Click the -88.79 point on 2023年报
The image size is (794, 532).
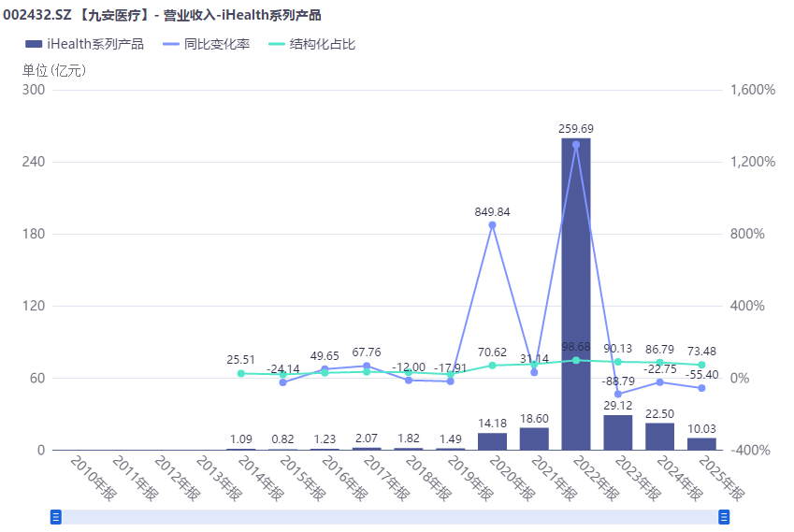tap(618, 394)
